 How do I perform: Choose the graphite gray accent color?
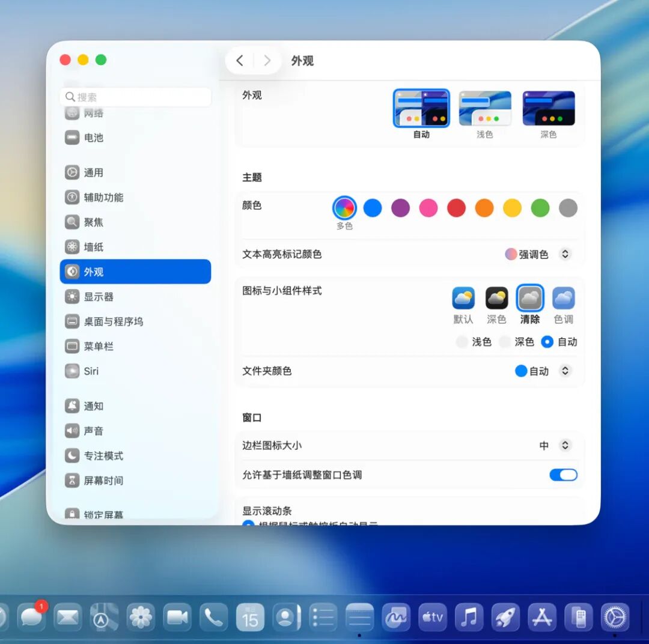tap(568, 208)
